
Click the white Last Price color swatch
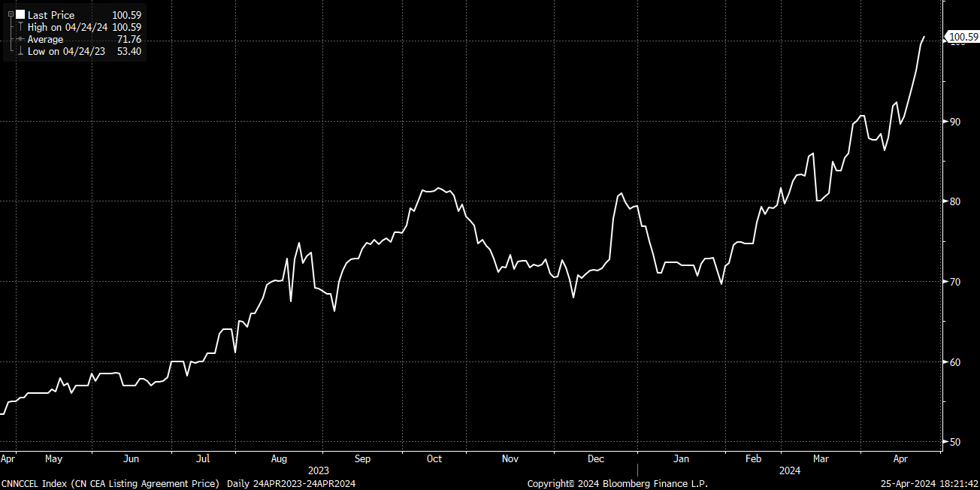(20, 15)
